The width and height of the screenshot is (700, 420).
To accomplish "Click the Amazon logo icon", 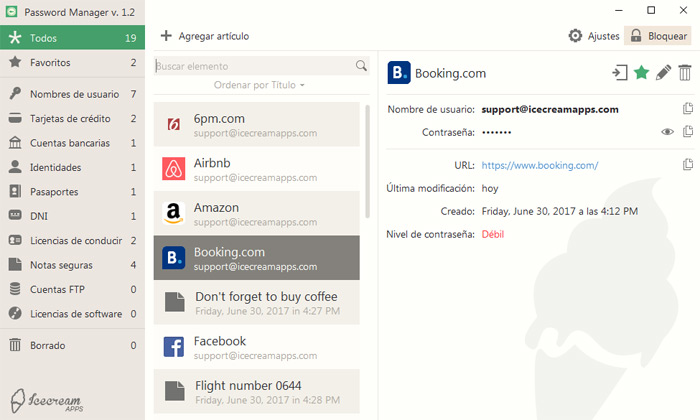I will [x=174, y=213].
